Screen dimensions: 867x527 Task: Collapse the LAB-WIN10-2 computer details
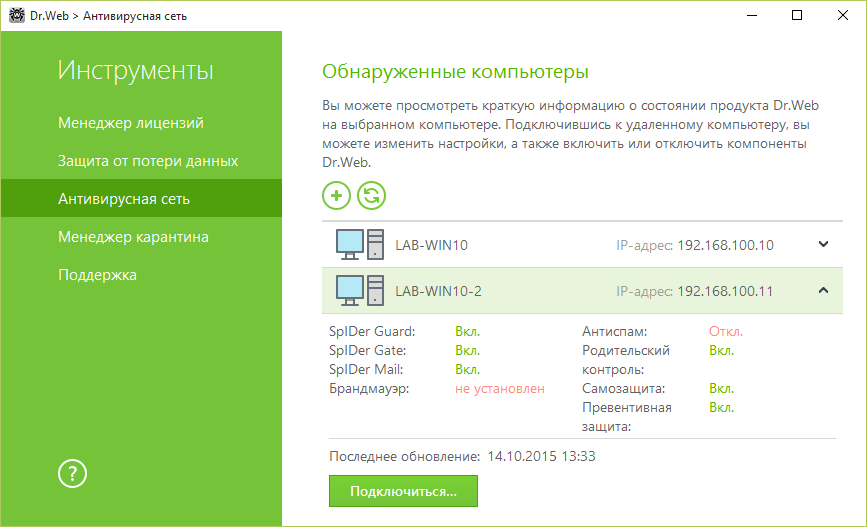[x=823, y=290]
